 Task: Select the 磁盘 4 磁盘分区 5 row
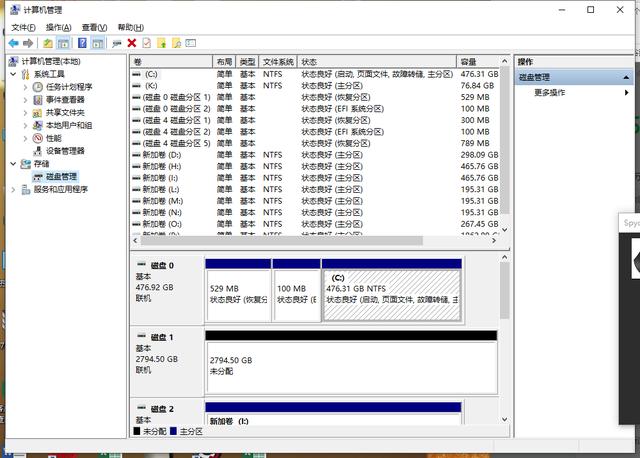coord(315,143)
